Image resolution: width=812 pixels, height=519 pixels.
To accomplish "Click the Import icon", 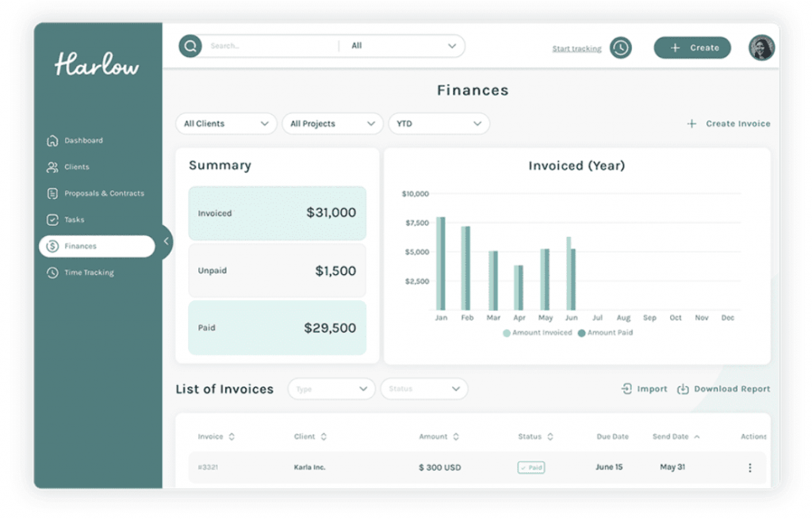I will tap(626, 389).
